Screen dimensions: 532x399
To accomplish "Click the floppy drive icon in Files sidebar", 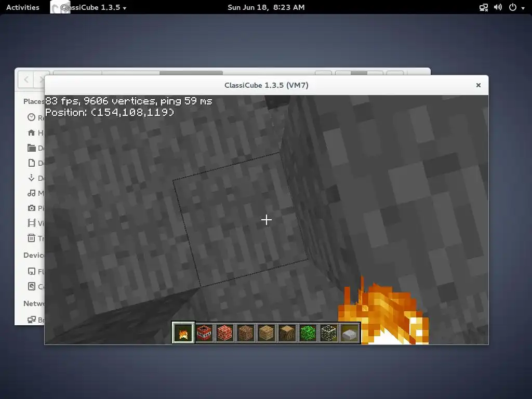I will (31, 271).
